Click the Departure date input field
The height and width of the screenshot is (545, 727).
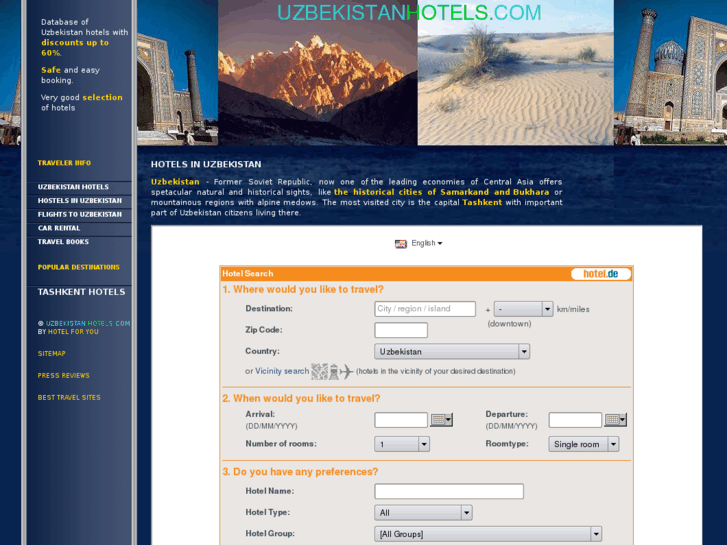(575, 420)
